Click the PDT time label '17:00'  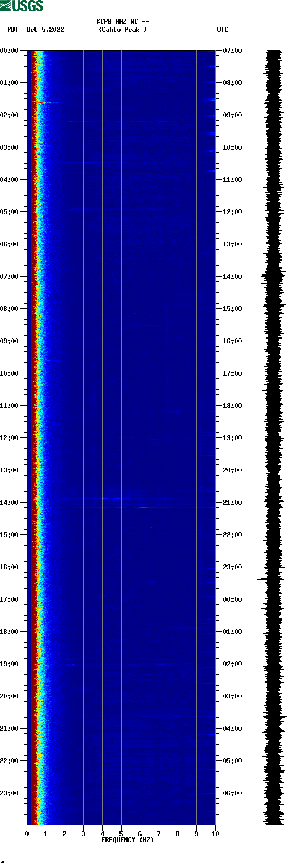pos(9,599)
